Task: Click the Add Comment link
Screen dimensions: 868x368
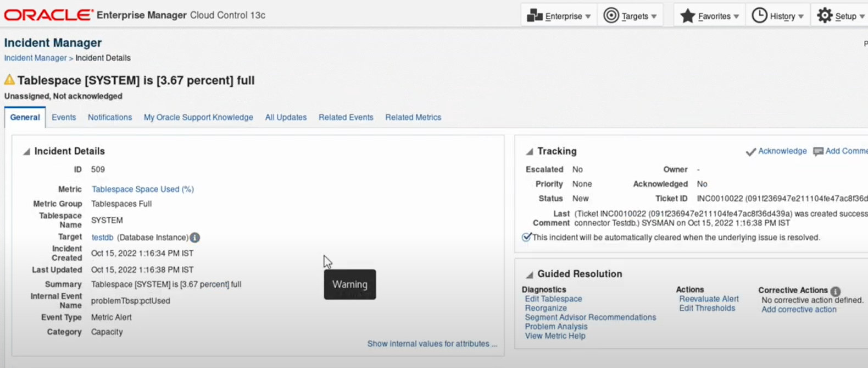Action: (x=847, y=151)
